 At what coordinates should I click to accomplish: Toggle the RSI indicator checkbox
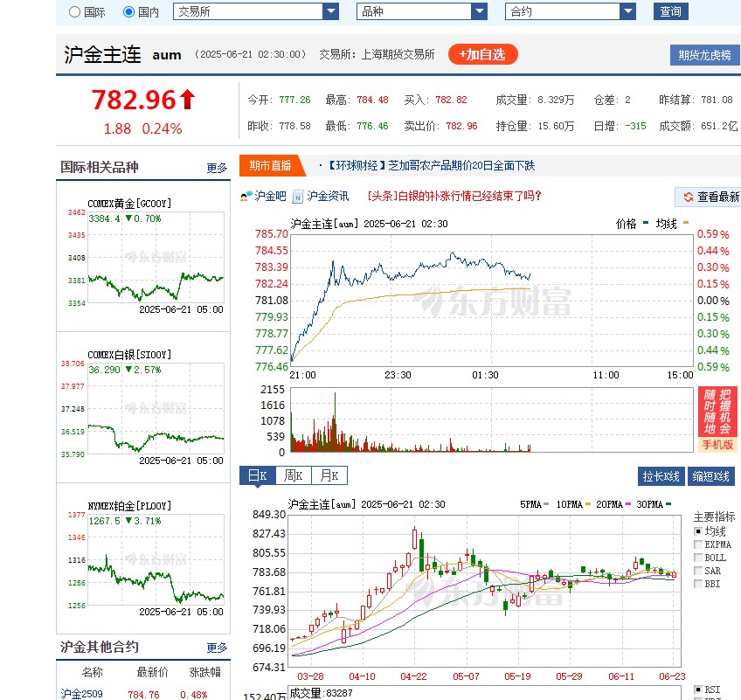[x=698, y=690]
